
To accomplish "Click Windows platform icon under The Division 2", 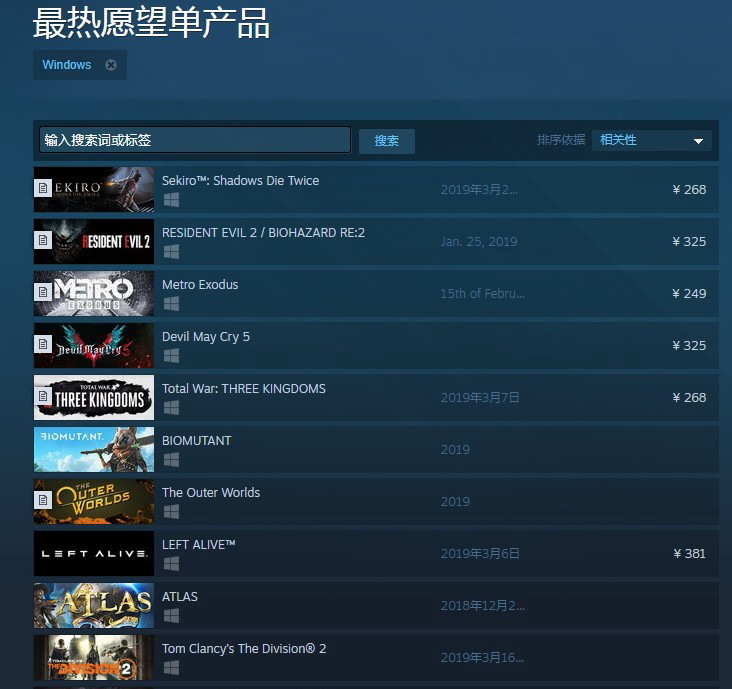I will 171,668.
